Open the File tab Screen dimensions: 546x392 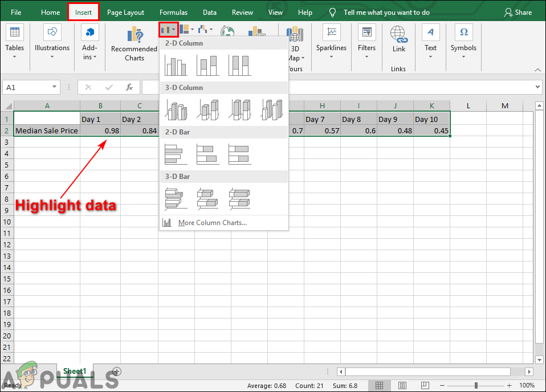(x=16, y=13)
